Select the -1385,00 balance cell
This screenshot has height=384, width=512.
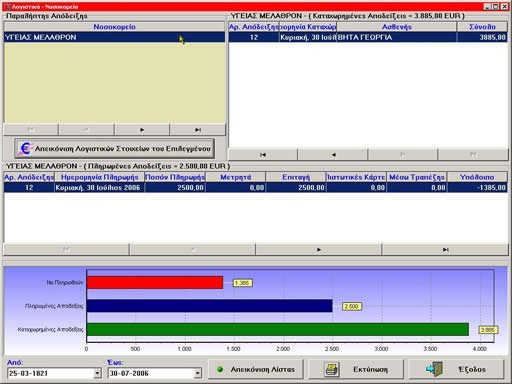click(477, 188)
